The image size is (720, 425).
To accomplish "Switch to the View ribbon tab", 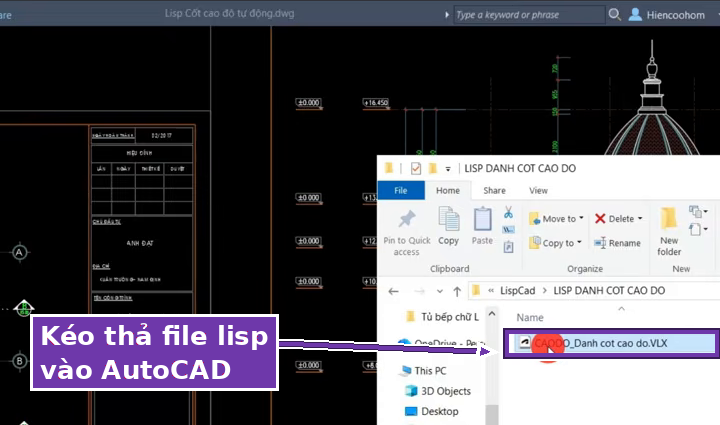I will (538, 190).
